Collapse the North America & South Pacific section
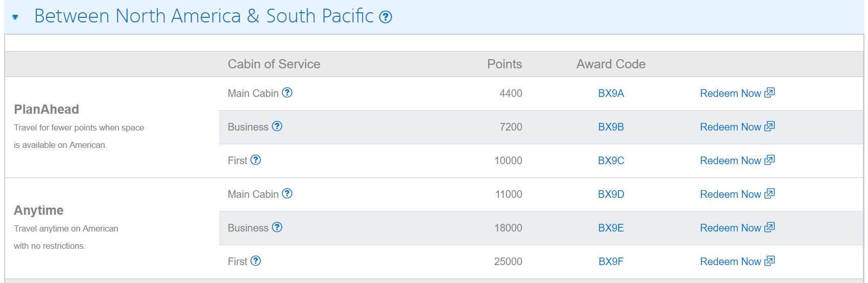868x283 pixels. (15, 17)
